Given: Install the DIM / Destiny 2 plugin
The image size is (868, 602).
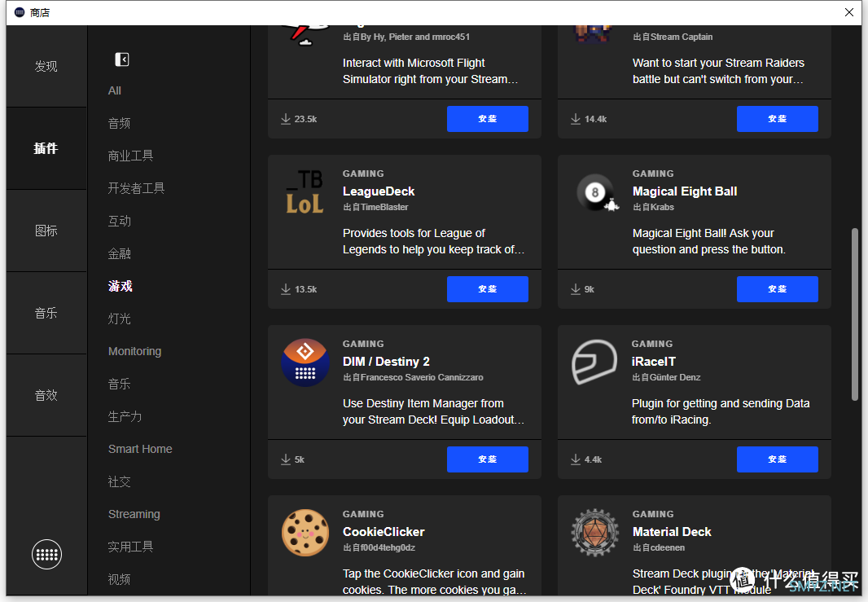Looking at the screenshot, I should tap(487, 459).
